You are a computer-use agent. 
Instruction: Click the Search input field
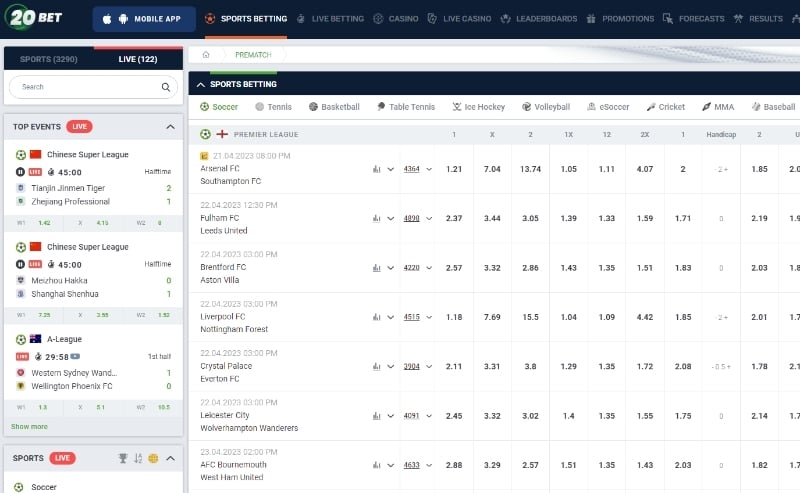coord(93,87)
